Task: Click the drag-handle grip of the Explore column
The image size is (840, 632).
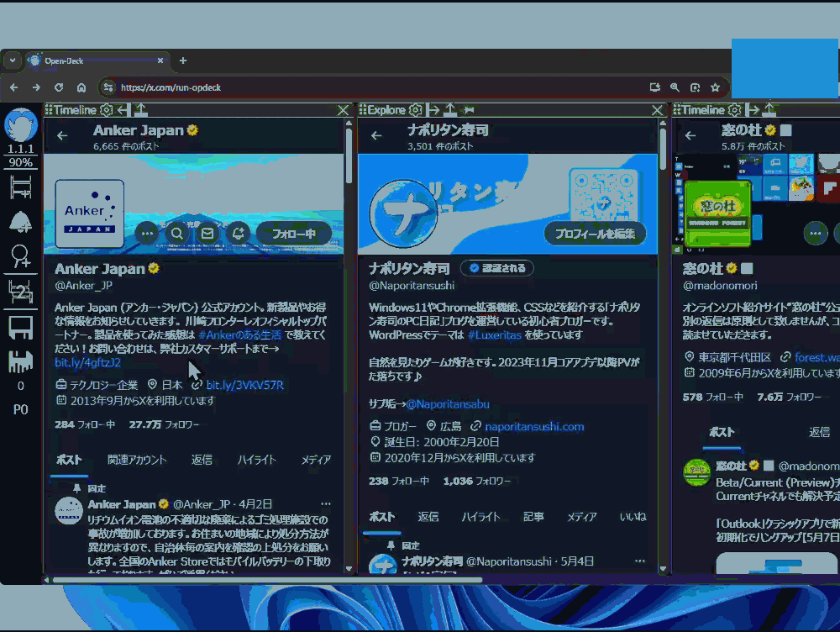Action: tap(363, 110)
